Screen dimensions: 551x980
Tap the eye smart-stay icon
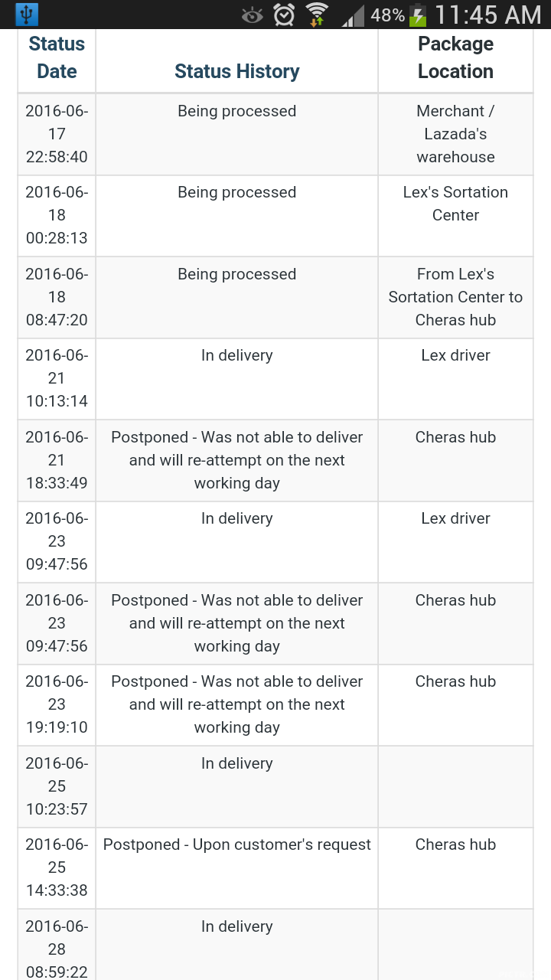point(252,15)
